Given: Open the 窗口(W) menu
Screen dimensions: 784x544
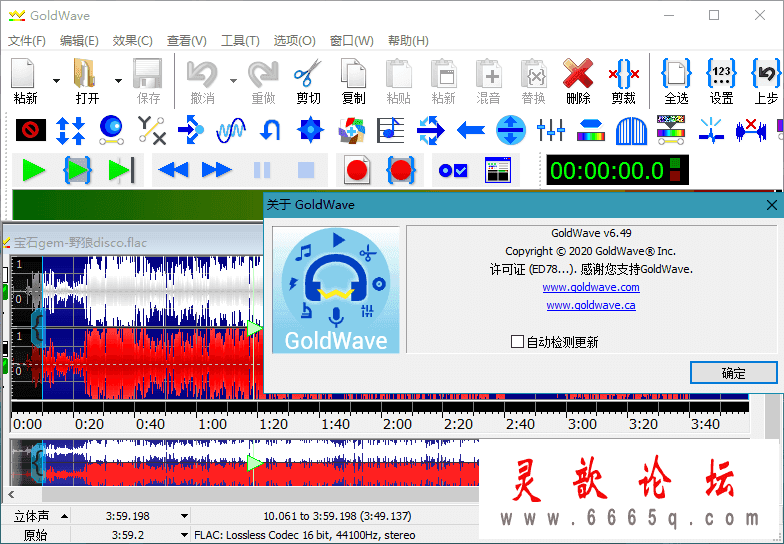Looking at the screenshot, I should [352, 41].
